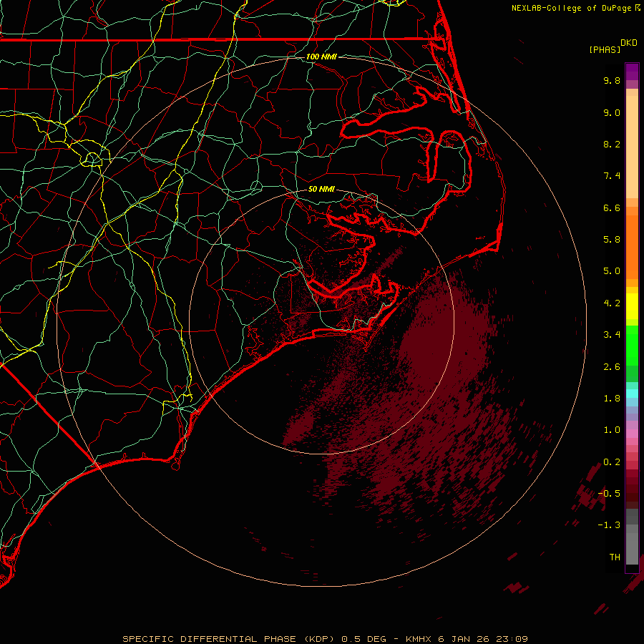Select the 1.8 scale value
This screenshot has height=644, width=644.
coord(612,399)
